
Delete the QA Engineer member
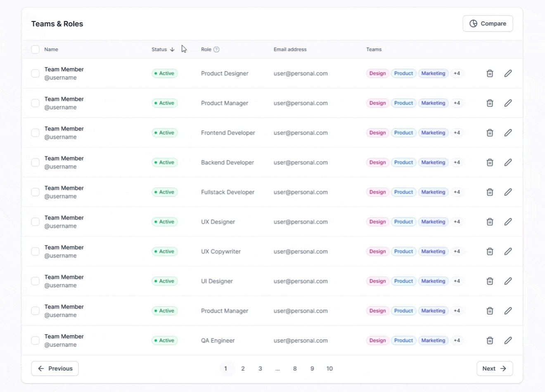pos(490,340)
